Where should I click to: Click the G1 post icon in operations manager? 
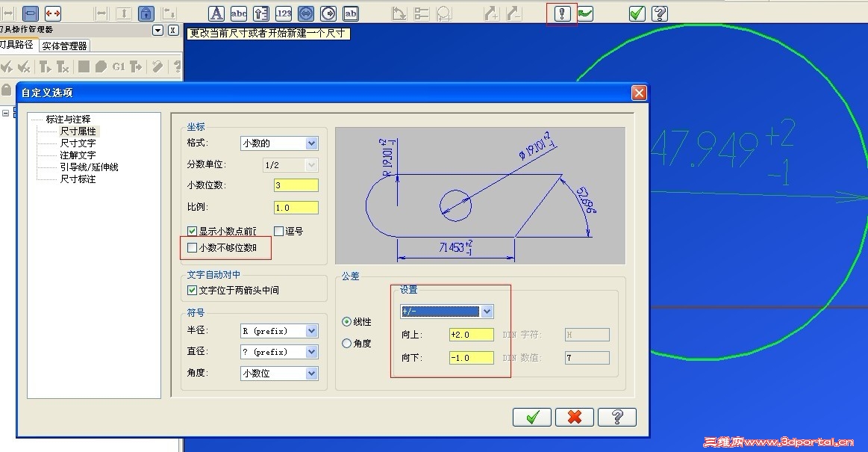(x=119, y=67)
